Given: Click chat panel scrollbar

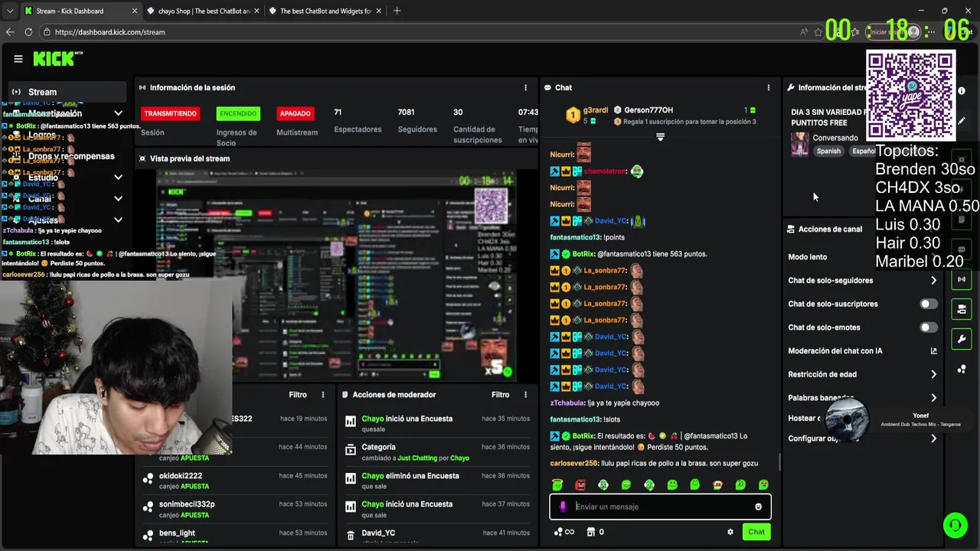Looking at the screenshot, I should click(779, 462).
